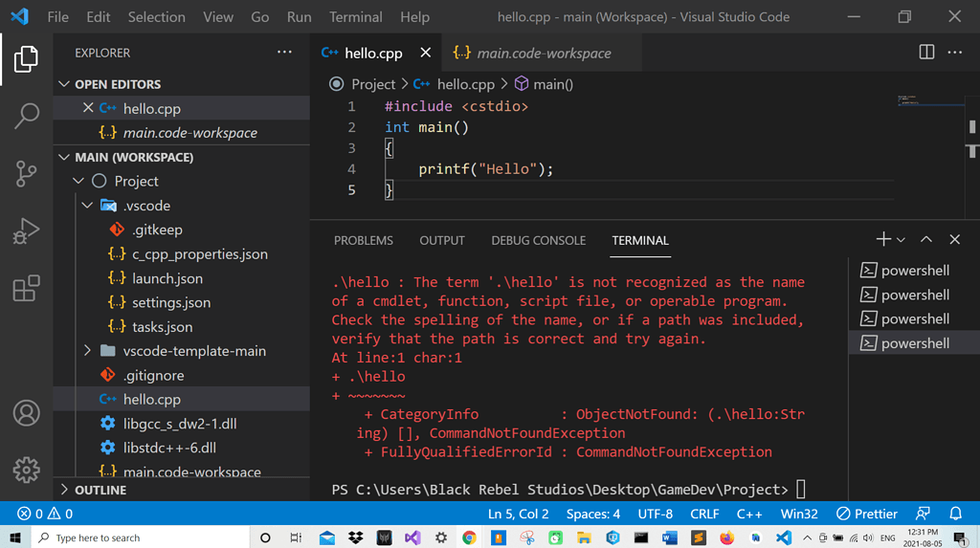Open Microsoft Word from the taskbar
The width and height of the screenshot is (980, 548).
(x=669, y=537)
